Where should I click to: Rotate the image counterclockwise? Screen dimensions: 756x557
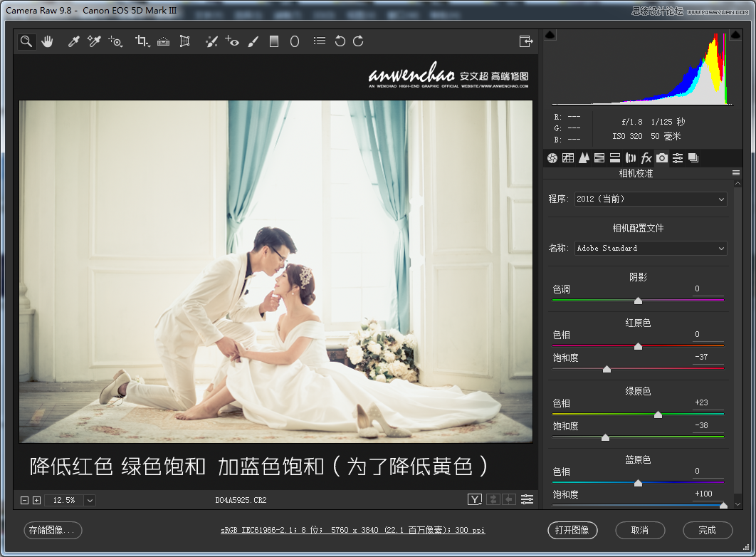pos(339,41)
